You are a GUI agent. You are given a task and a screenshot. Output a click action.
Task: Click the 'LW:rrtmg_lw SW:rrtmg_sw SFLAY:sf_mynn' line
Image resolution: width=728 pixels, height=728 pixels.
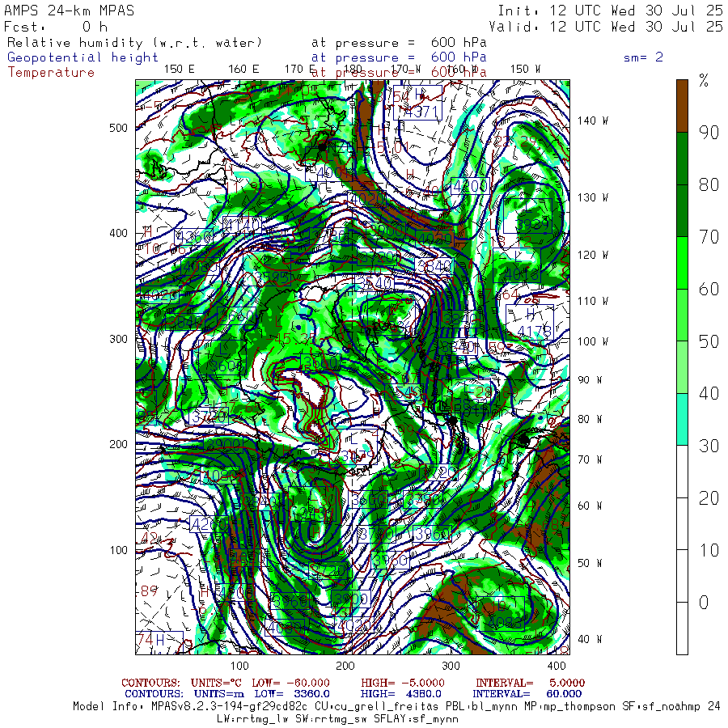pos(337,719)
